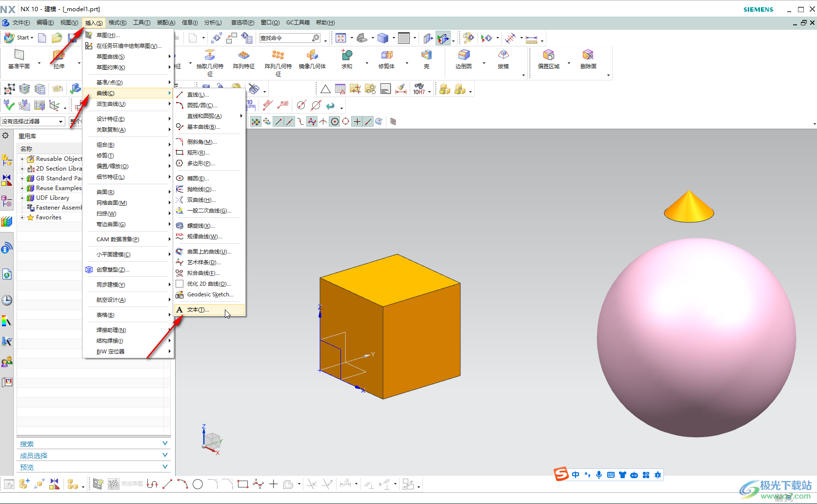Toggle the arc center snap point button
Image resolution: width=817 pixels, height=504 pixels.
(335, 122)
